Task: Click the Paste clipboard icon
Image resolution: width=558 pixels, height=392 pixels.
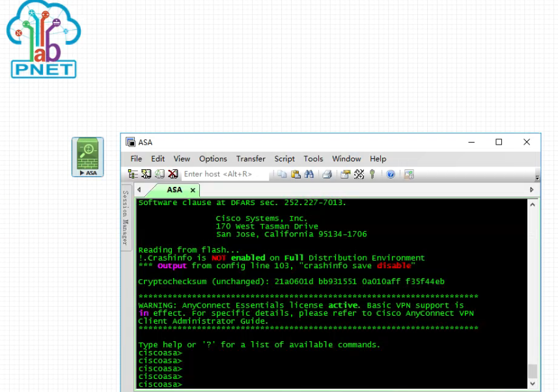Action: [x=296, y=174]
